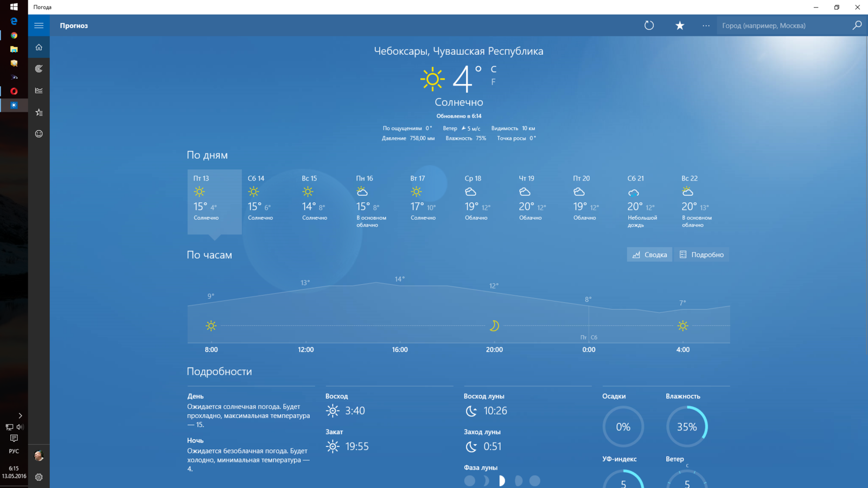Go to the Forecast home icon
This screenshot has height=488, width=868.
pyautogui.click(x=39, y=47)
